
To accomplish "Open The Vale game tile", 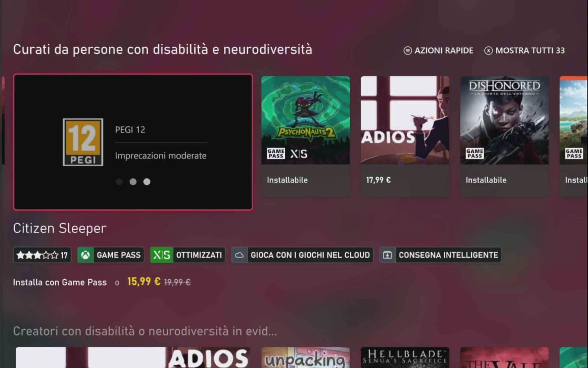I will click(x=504, y=357).
